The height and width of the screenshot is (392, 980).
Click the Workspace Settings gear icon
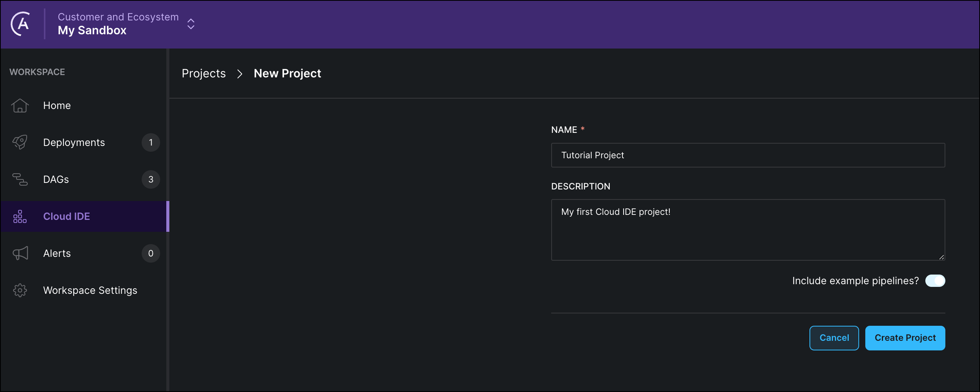[20, 290]
